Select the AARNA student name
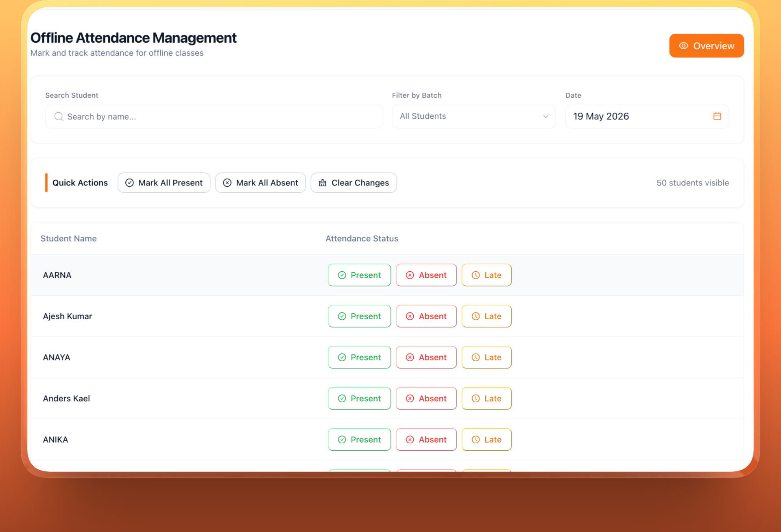781x532 pixels. (x=57, y=275)
